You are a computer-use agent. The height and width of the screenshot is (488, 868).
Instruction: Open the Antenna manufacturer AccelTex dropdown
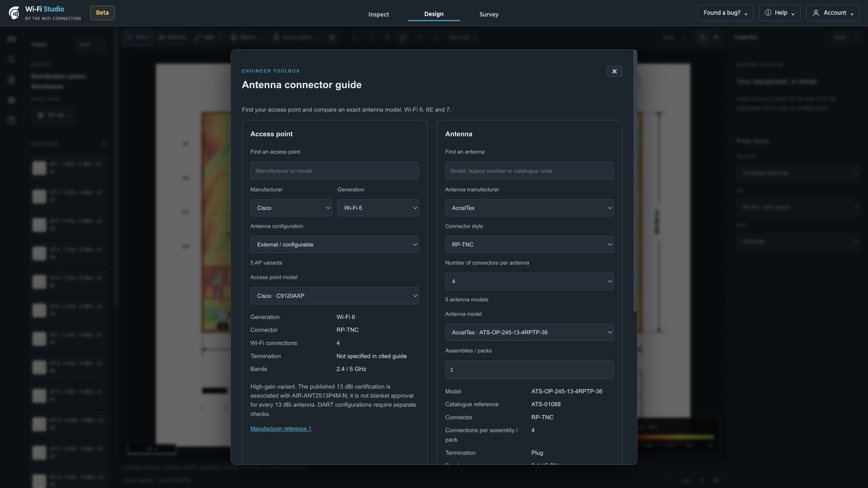tap(529, 208)
